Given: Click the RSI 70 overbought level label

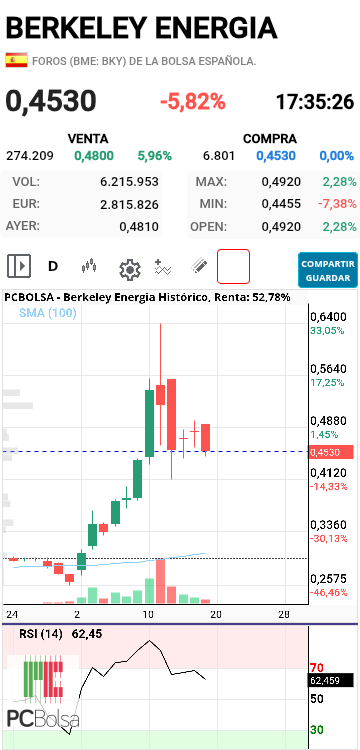Looking at the screenshot, I should [x=316, y=667].
